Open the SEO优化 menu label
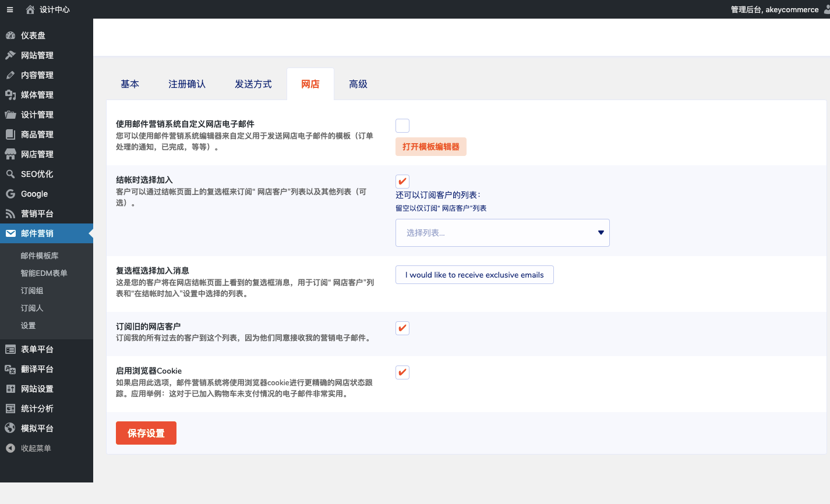The height and width of the screenshot is (504, 830). point(37,174)
